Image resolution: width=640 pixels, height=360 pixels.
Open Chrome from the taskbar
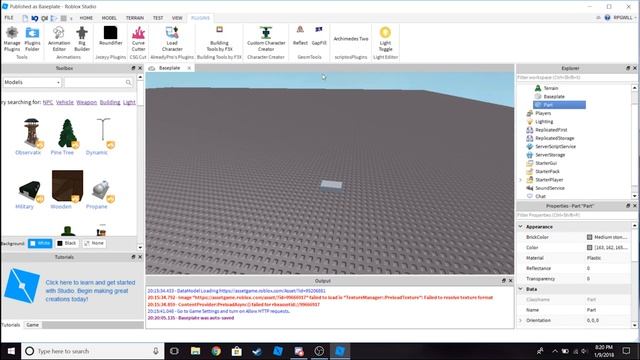(x=216, y=351)
